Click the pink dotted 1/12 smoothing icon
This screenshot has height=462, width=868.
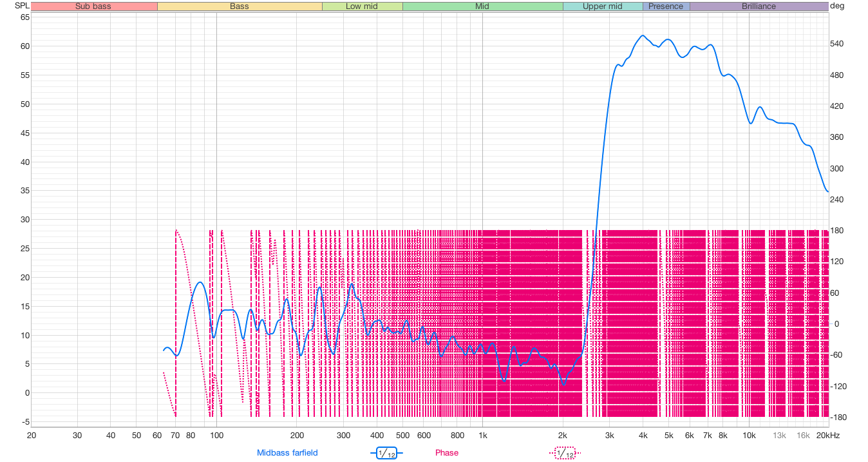coord(564,453)
